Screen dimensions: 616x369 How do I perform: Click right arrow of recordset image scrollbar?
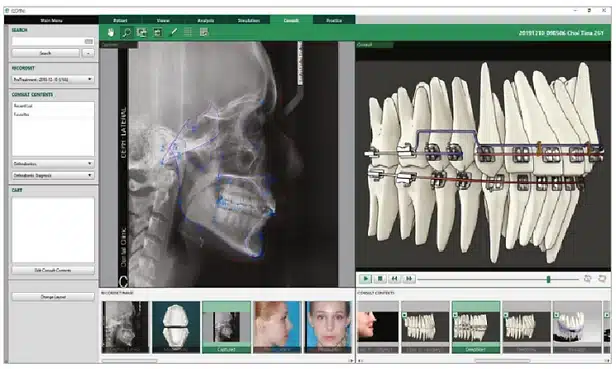[351, 360]
